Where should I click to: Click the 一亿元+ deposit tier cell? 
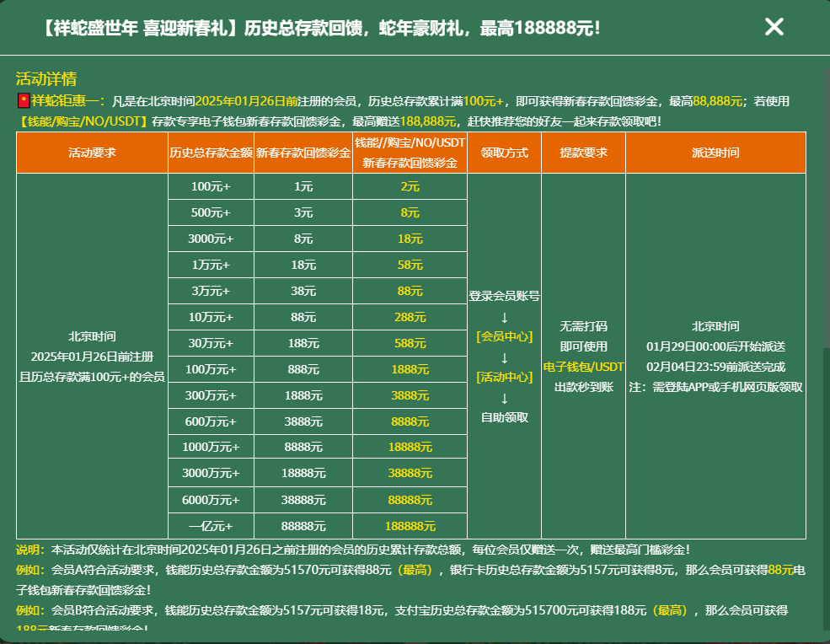(x=211, y=526)
